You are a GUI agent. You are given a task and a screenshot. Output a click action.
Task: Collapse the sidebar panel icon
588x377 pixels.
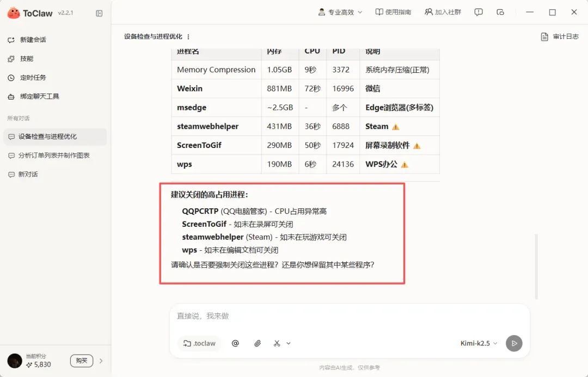[99, 14]
